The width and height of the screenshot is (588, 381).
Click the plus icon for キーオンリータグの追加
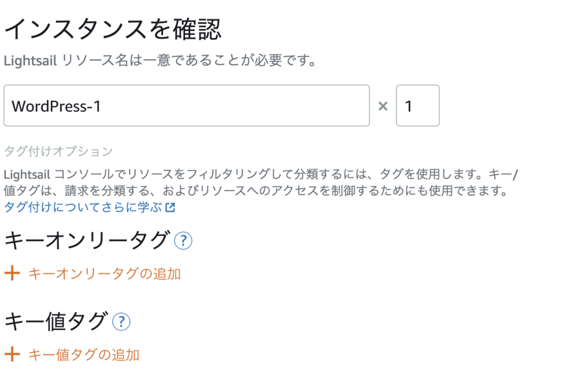point(13,273)
